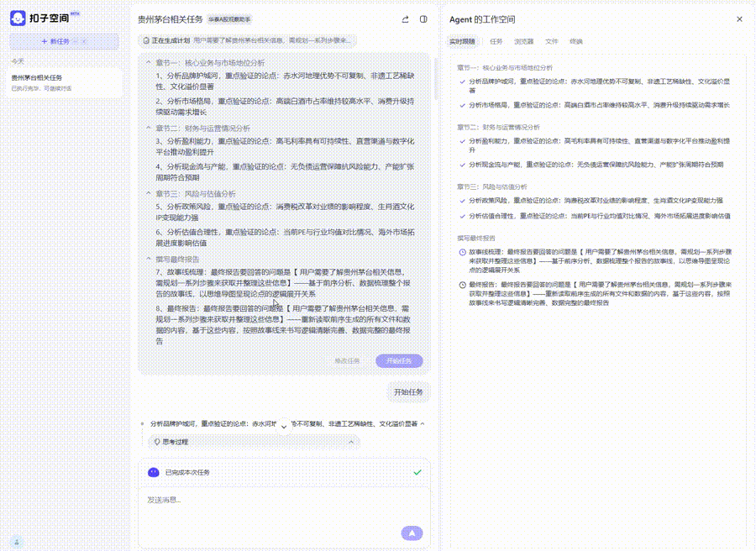Screen dimensions: 756x551
Task: Click the 正在生成计划 status bar
Action: click(248, 40)
